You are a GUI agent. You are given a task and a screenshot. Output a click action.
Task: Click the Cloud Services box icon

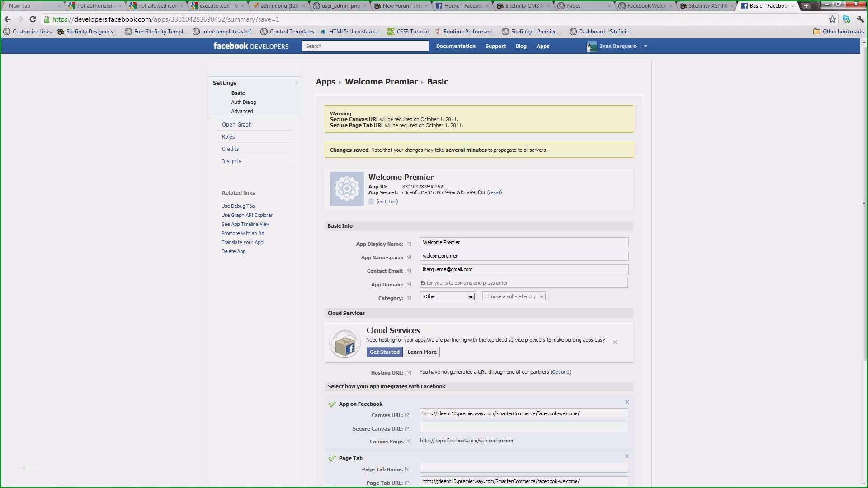click(x=345, y=343)
